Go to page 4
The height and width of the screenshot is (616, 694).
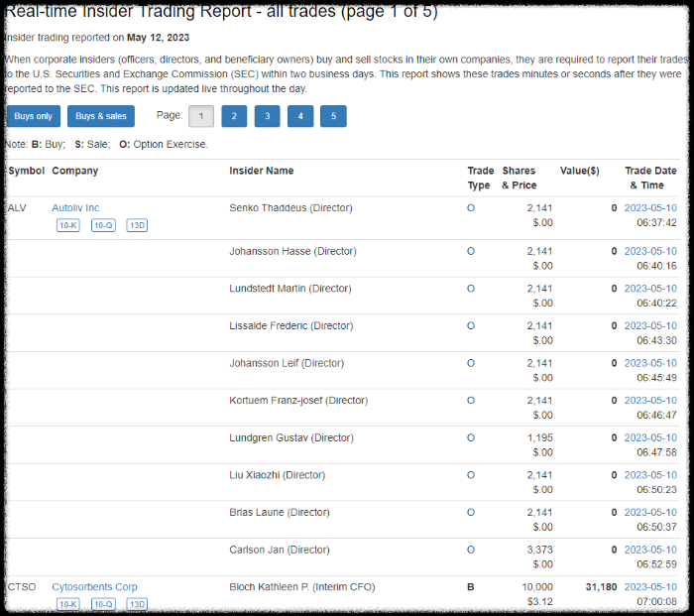point(300,116)
